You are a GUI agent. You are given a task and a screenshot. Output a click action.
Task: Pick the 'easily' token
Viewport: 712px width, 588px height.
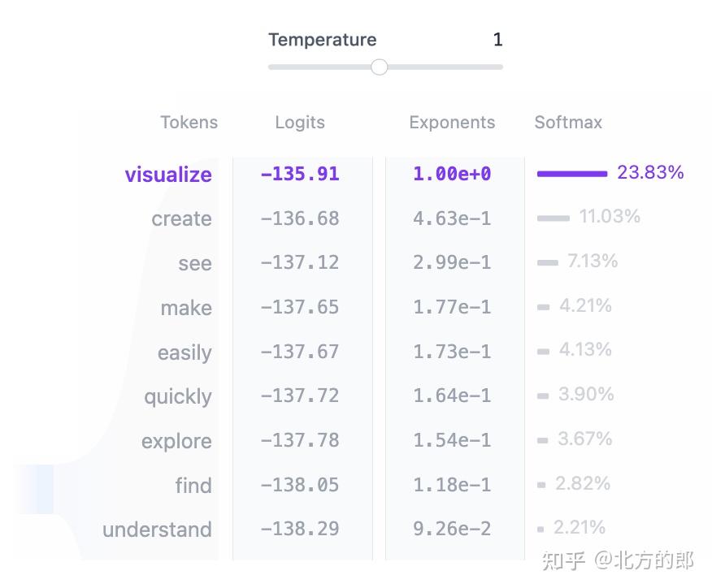[185, 353]
